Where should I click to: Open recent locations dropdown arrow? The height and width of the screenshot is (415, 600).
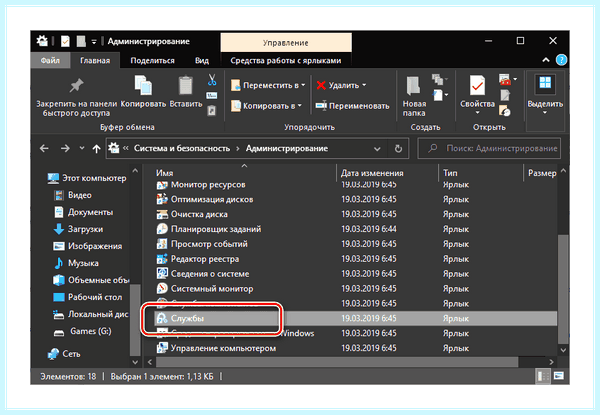82,148
